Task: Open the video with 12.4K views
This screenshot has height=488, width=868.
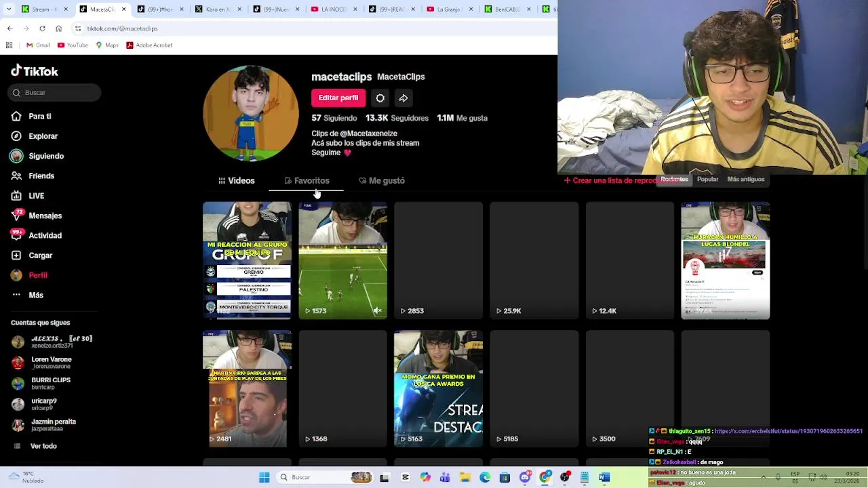Action: [629, 260]
